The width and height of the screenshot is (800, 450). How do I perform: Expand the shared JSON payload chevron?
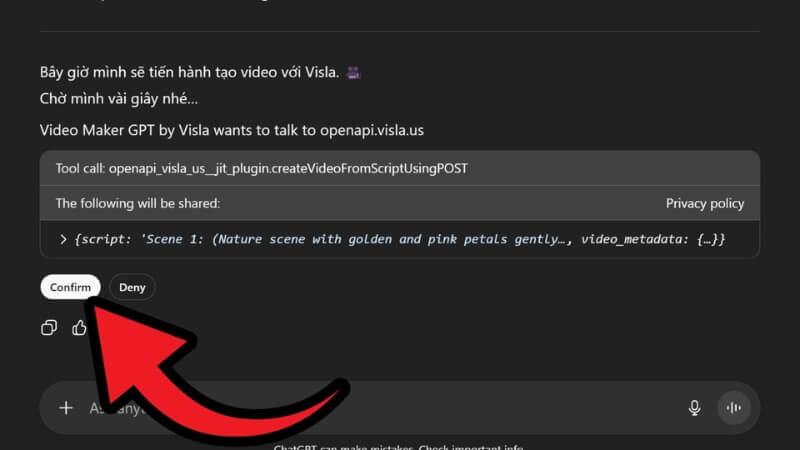point(64,239)
